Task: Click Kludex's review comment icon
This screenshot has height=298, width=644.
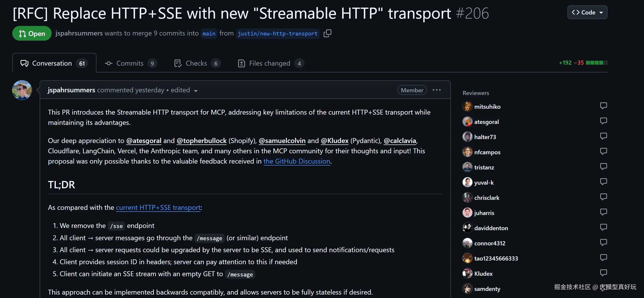Action: point(603,273)
